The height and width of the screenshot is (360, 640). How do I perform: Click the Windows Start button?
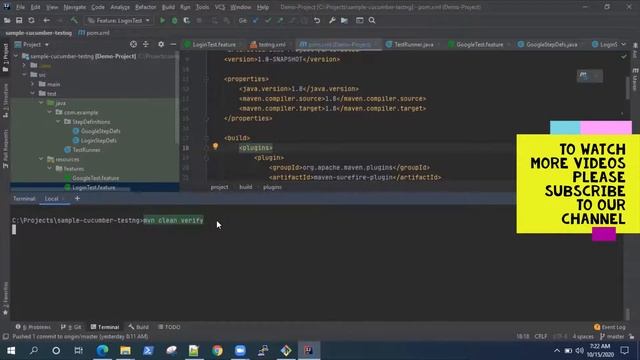coord(11,350)
